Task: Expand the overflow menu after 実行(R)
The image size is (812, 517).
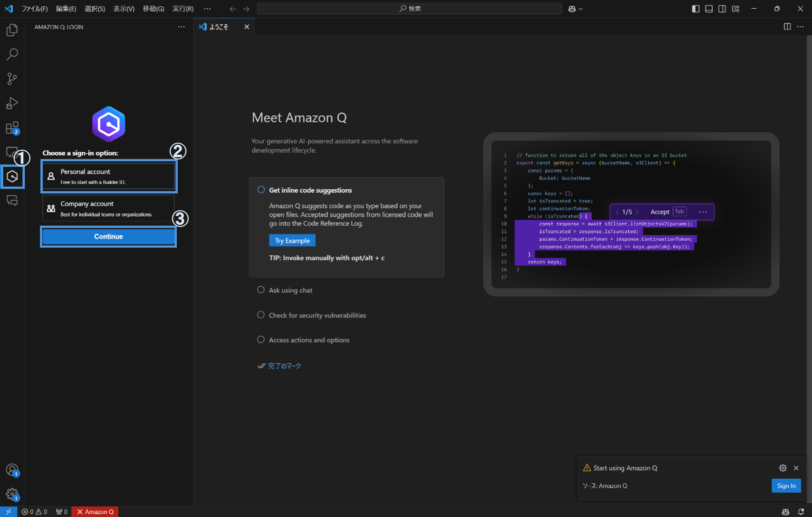Action: [207, 9]
